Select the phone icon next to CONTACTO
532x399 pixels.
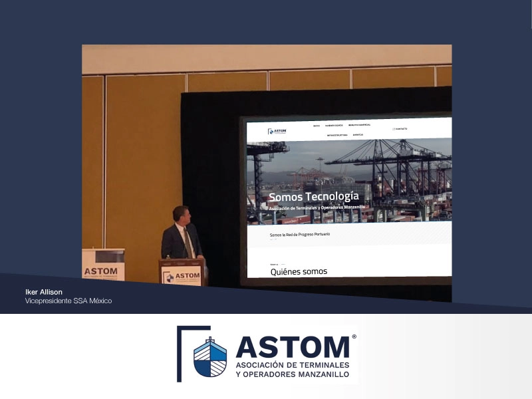click(394, 128)
